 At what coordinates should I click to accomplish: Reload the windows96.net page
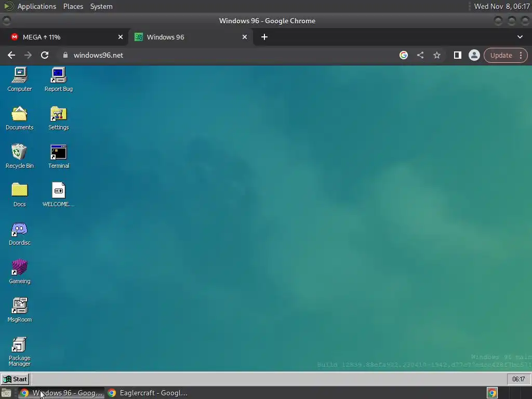(x=45, y=55)
